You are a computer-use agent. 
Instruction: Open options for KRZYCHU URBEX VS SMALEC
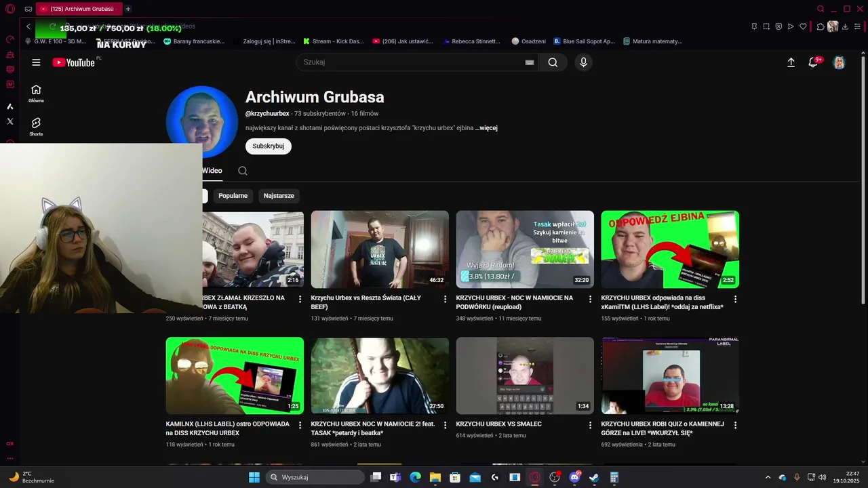(591, 425)
